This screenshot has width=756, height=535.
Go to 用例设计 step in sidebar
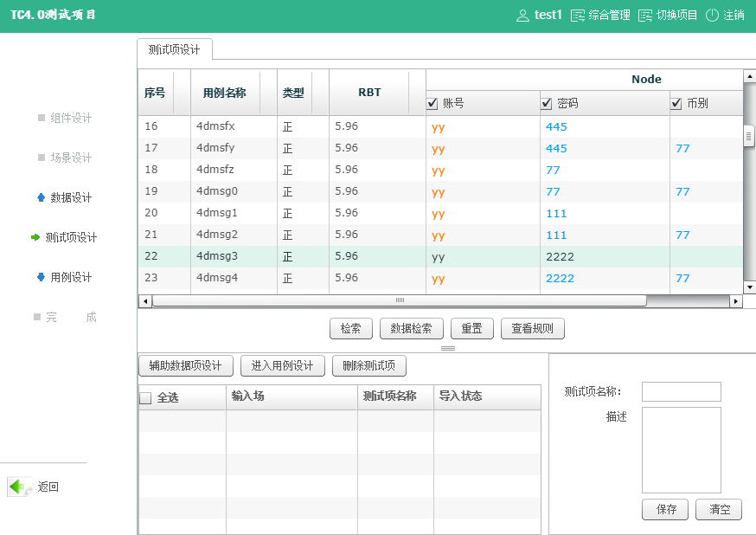[71, 277]
